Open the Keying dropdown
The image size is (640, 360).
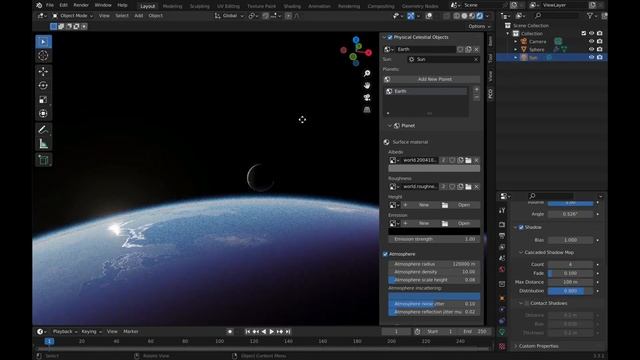pyautogui.click(x=91, y=332)
